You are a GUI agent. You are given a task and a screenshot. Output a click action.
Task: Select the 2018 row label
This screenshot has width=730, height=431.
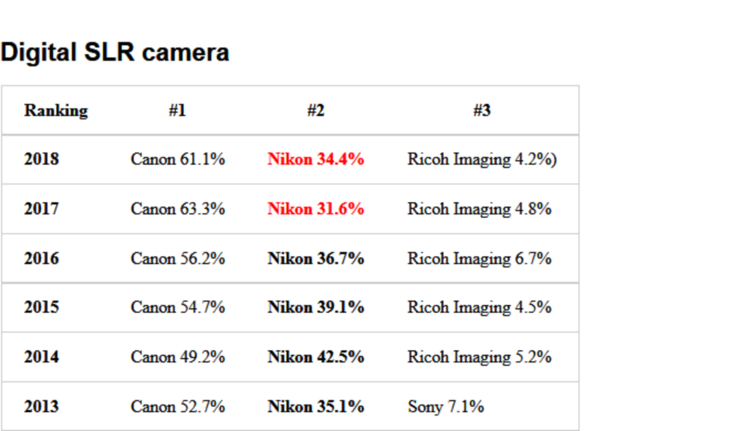pyautogui.click(x=41, y=159)
